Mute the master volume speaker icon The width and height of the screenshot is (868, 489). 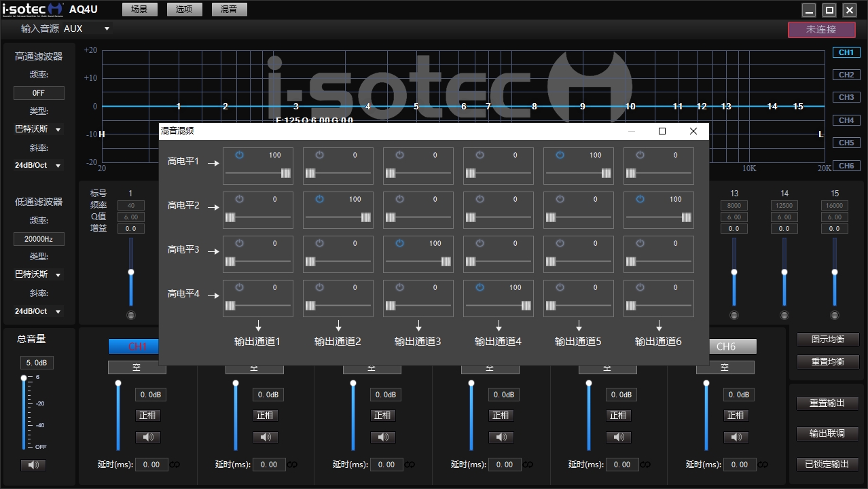click(33, 465)
